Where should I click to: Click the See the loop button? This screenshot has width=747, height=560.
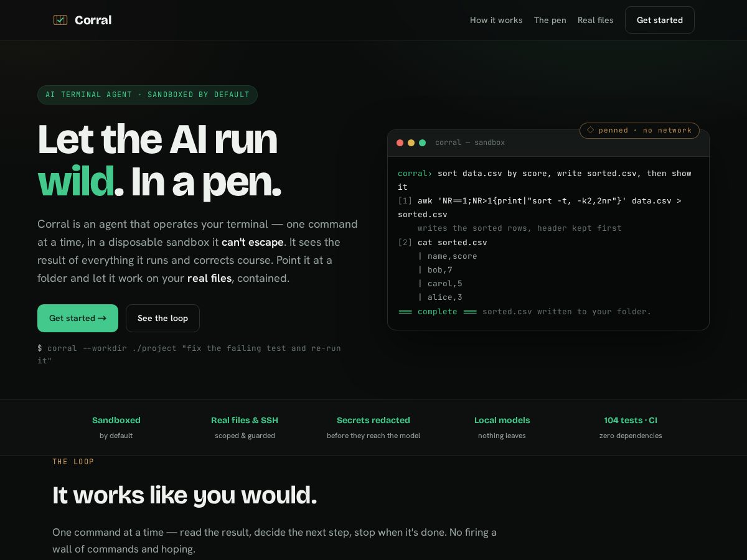(x=162, y=318)
